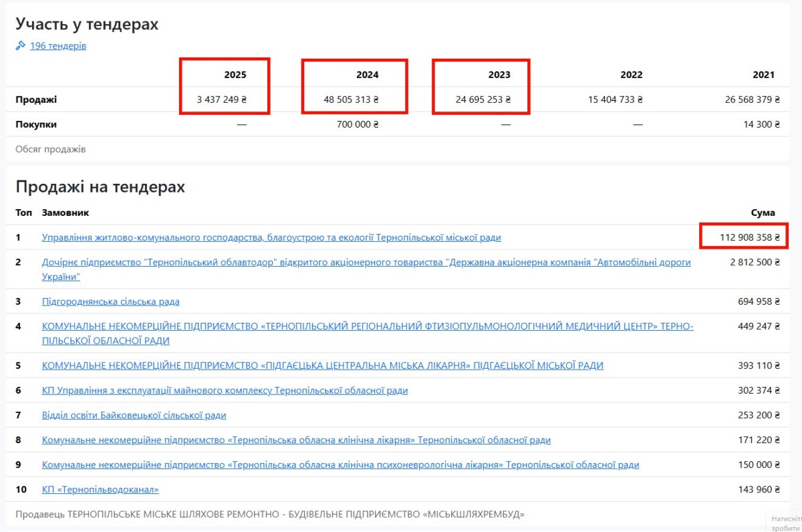The width and height of the screenshot is (802, 532).
Task: Click sum 143 960 ₴
Action: click(x=759, y=489)
